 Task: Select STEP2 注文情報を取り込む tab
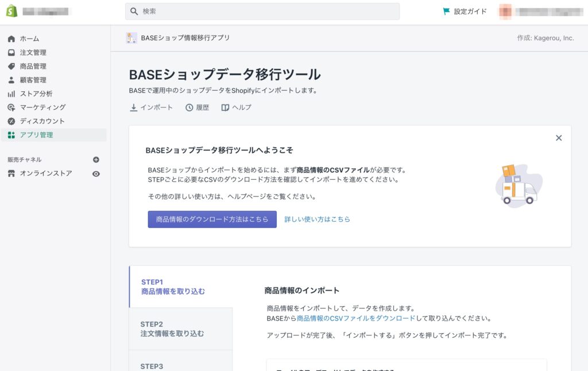181,329
